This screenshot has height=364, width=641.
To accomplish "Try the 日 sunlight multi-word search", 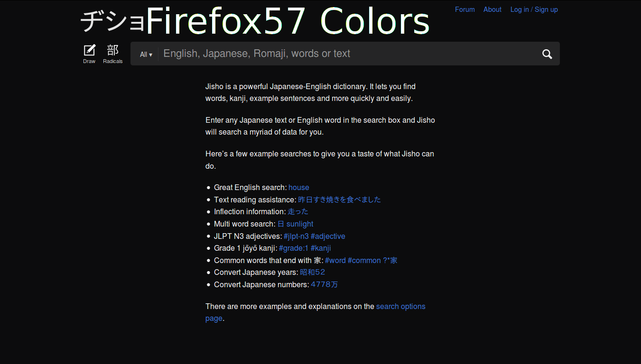I will pos(295,224).
